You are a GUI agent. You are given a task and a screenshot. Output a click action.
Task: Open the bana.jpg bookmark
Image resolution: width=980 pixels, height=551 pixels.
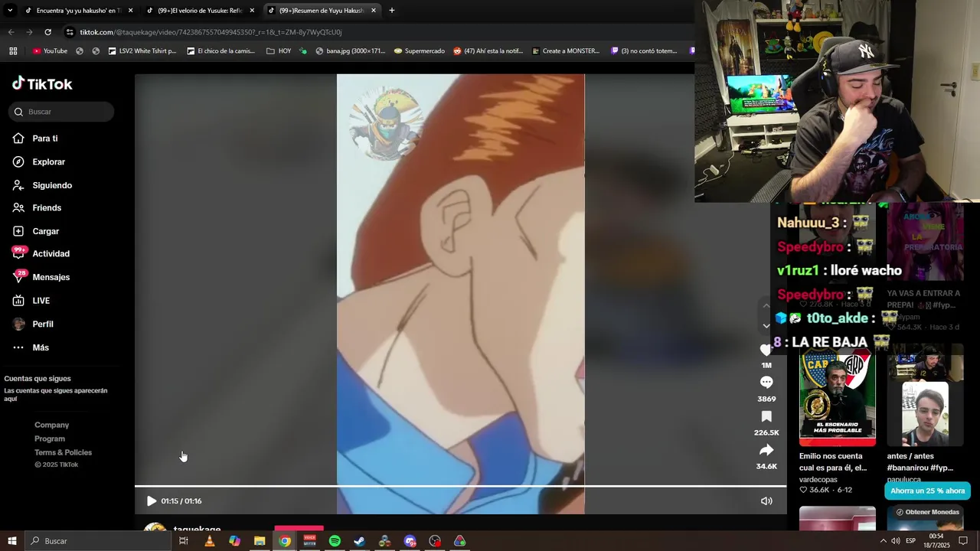click(x=351, y=51)
